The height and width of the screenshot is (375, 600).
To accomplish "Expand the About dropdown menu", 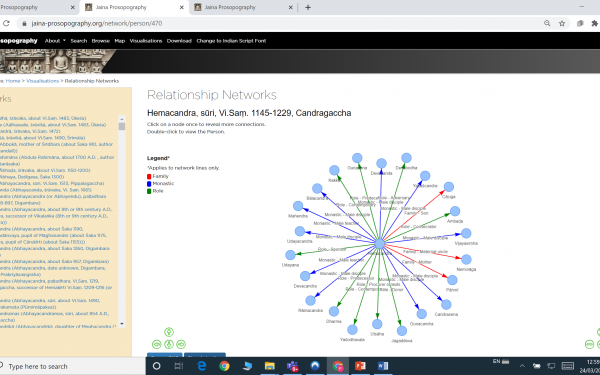I will (x=55, y=41).
